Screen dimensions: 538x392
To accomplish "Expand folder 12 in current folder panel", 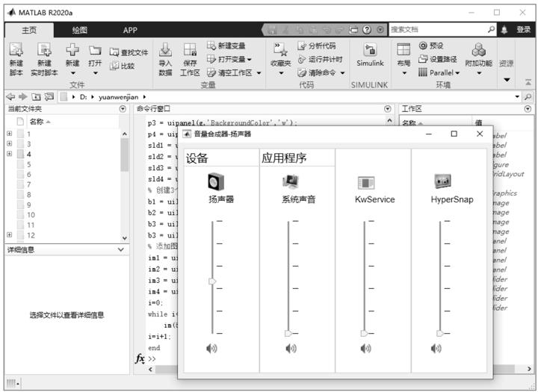I will (x=9, y=234).
